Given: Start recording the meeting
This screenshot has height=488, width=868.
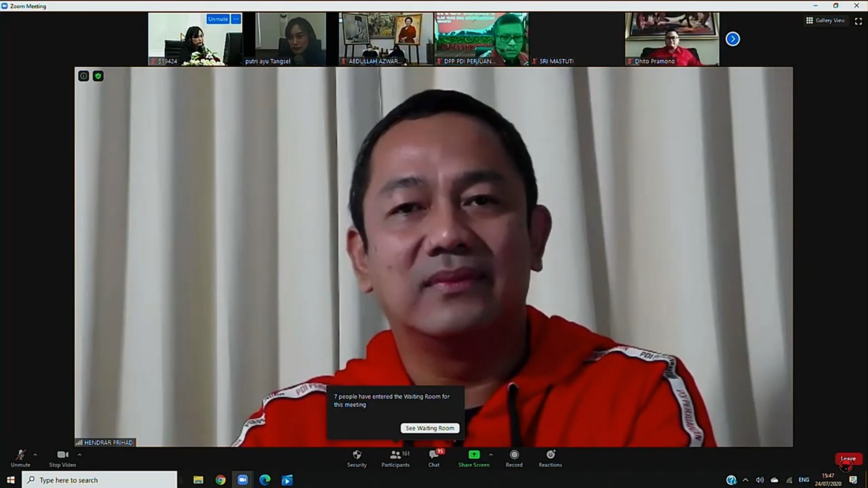Looking at the screenshot, I should pos(514,458).
